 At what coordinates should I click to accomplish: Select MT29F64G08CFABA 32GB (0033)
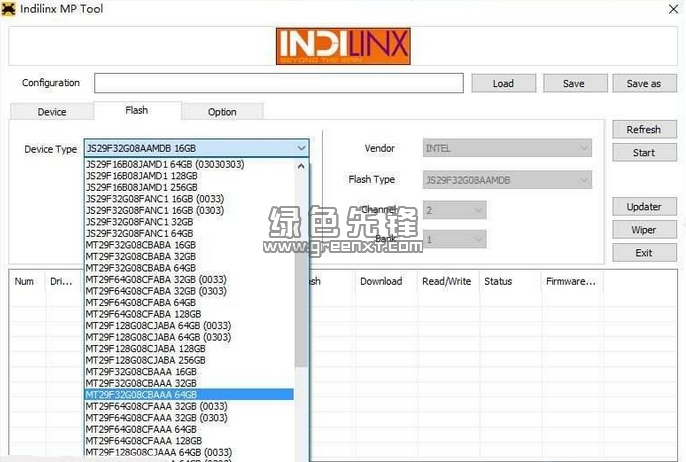pyautogui.click(x=189, y=280)
